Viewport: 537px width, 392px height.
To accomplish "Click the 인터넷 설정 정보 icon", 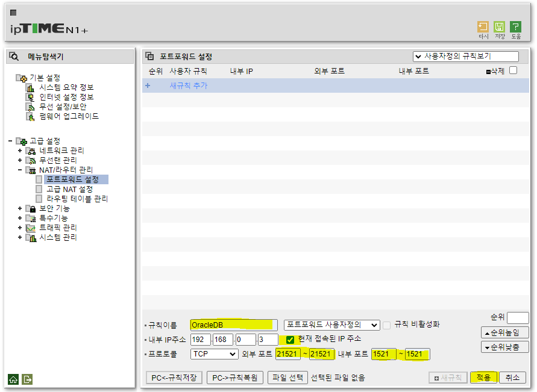I will [x=31, y=98].
